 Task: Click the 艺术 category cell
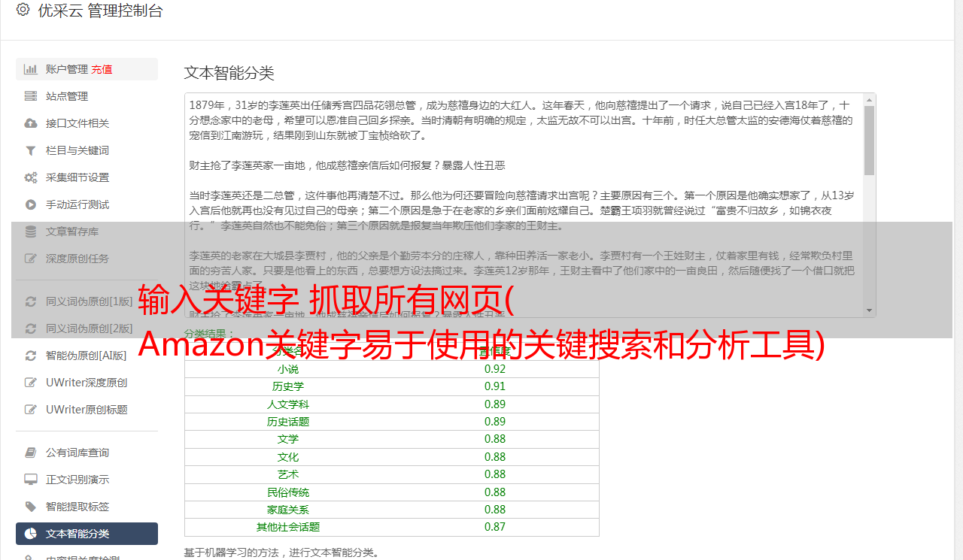tap(288, 474)
